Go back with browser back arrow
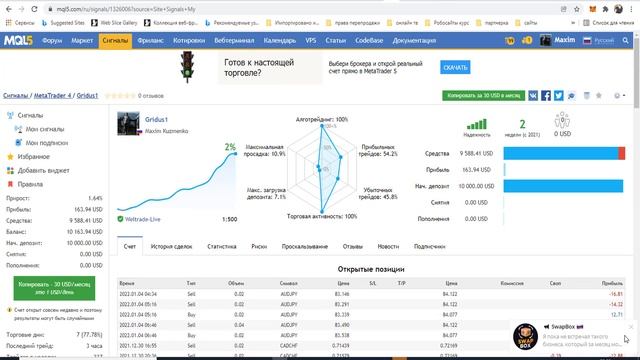The image size is (640, 360). point(9,9)
